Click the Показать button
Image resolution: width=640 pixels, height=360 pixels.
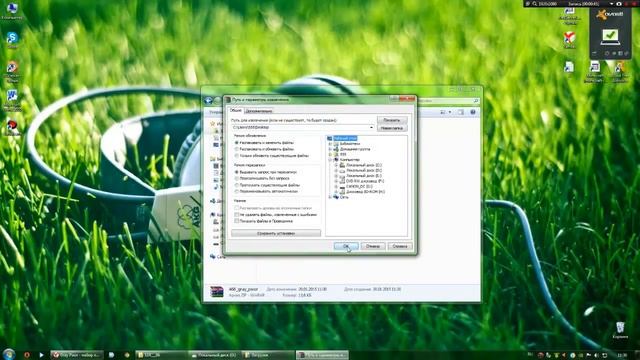(392, 120)
